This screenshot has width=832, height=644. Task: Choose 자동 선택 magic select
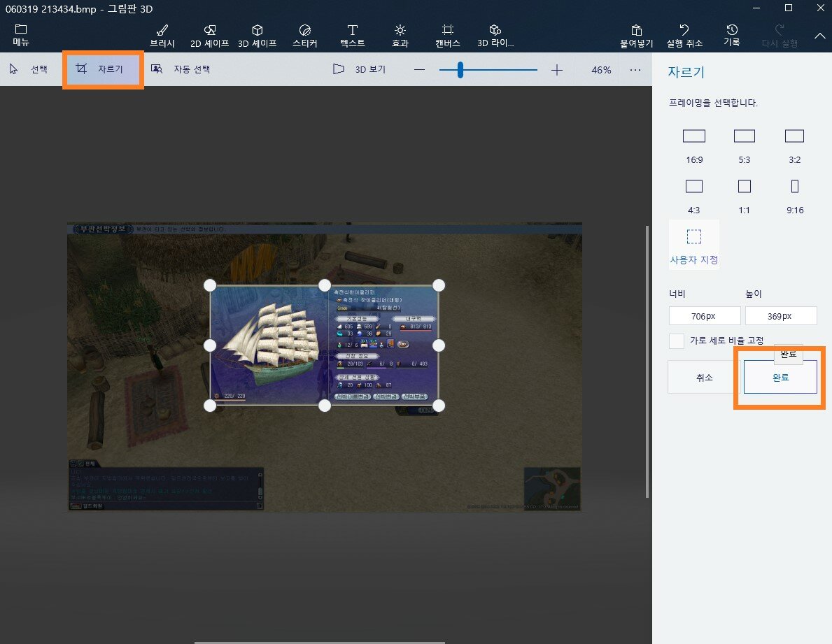(x=181, y=69)
